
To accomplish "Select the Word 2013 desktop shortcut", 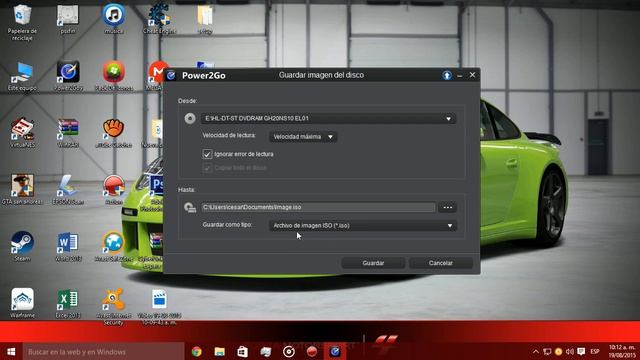I will point(68,247).
